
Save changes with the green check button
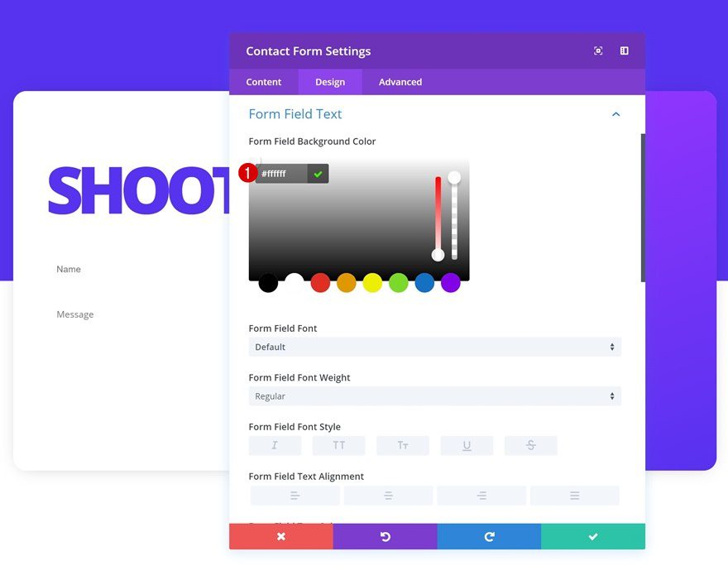tap(592, 536)
